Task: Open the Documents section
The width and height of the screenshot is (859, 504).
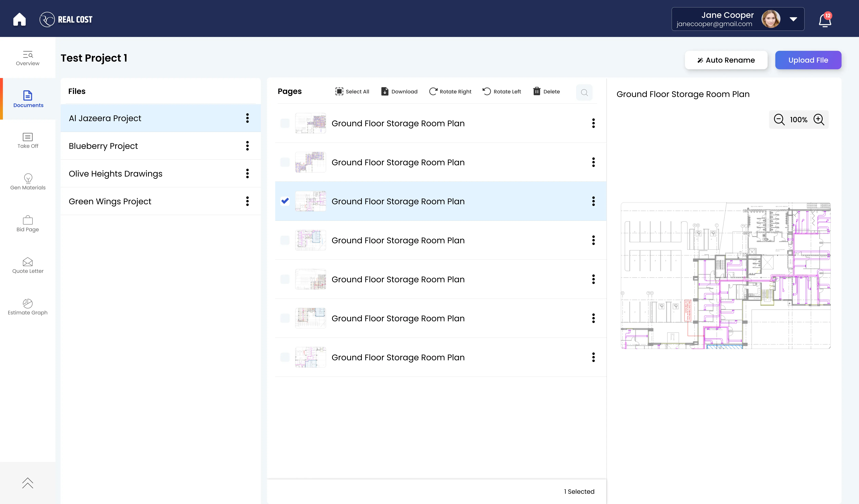Action: click(x=28, y=99)
